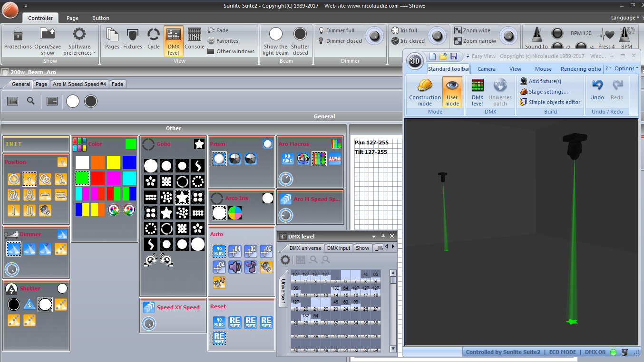Screen dimensions: 644x362
Task: Toggle DMX level in the Sunlite View group
Action: coord(174,41)
